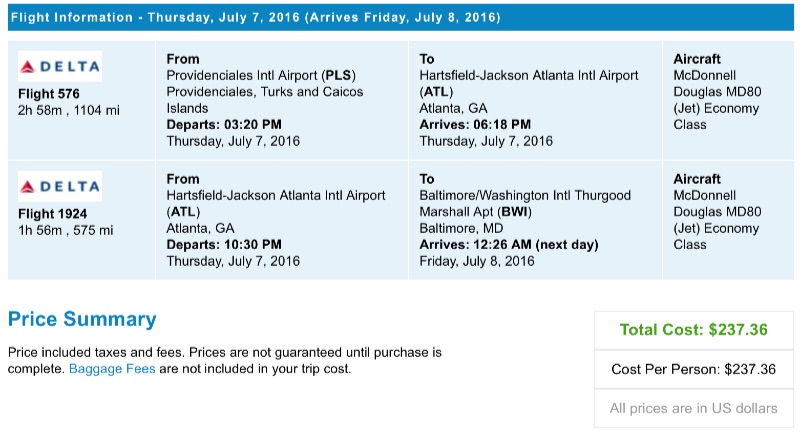Screen dimensions: 800x437
Task: Click the Departs 03:20 PM time
Action: coord(223,124)
